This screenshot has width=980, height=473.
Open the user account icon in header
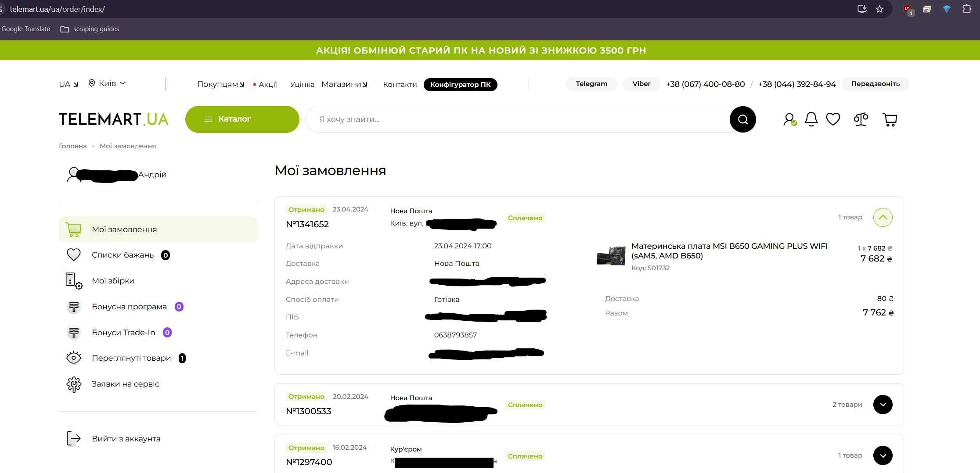click(x=789, y=119)
